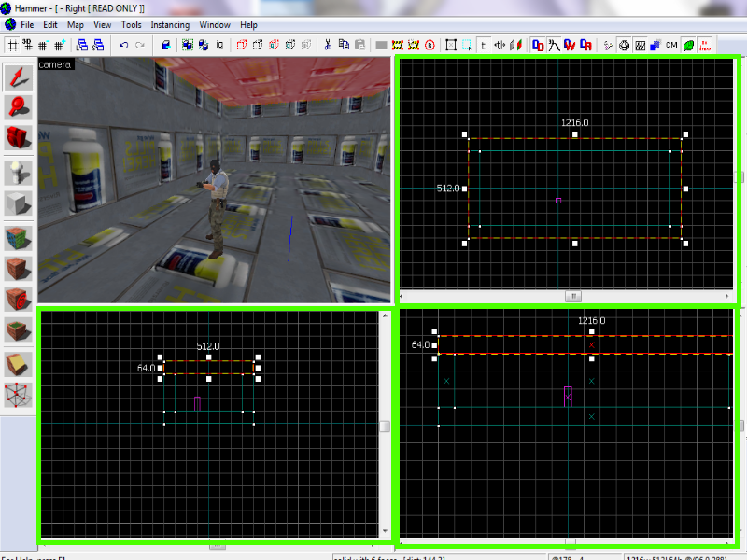Toggle the 3D grid display

tap(28, 45)
